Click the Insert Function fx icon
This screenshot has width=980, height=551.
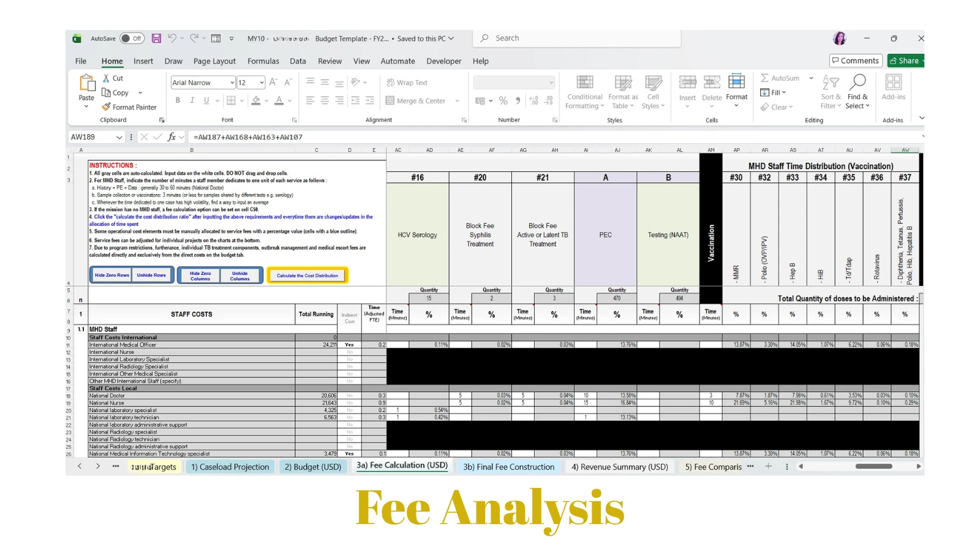(x=172, y=137)
